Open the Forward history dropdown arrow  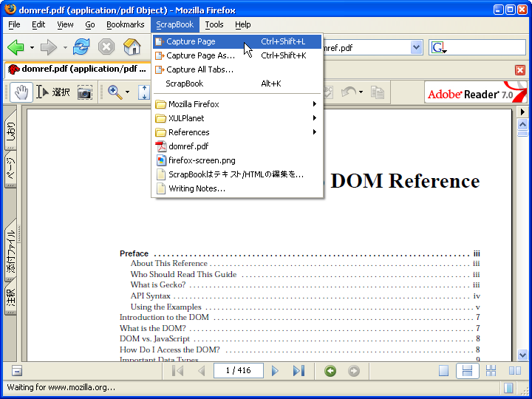pos(65,47)
